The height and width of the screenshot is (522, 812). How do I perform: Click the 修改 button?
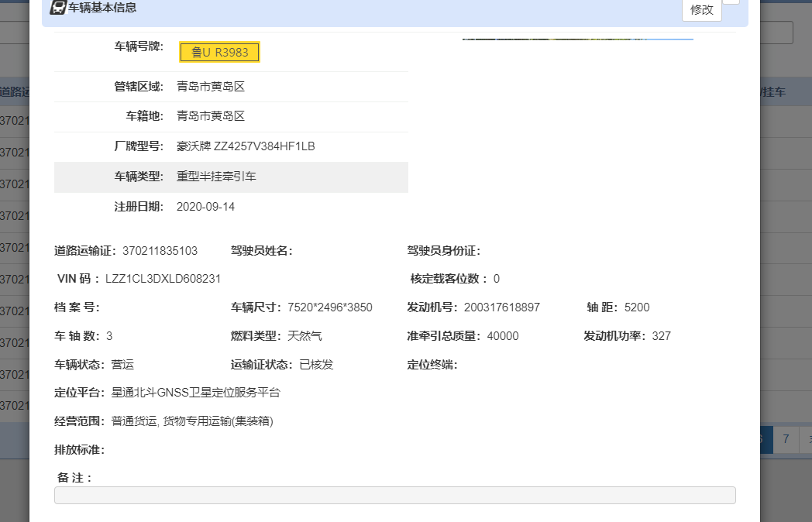[x=701, y=10]
